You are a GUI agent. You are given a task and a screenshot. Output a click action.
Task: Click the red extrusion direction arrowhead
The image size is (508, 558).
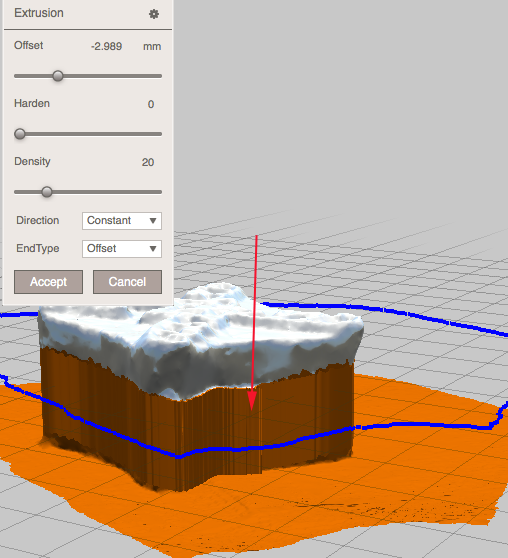pyautogui.click(x=252, y=400)
